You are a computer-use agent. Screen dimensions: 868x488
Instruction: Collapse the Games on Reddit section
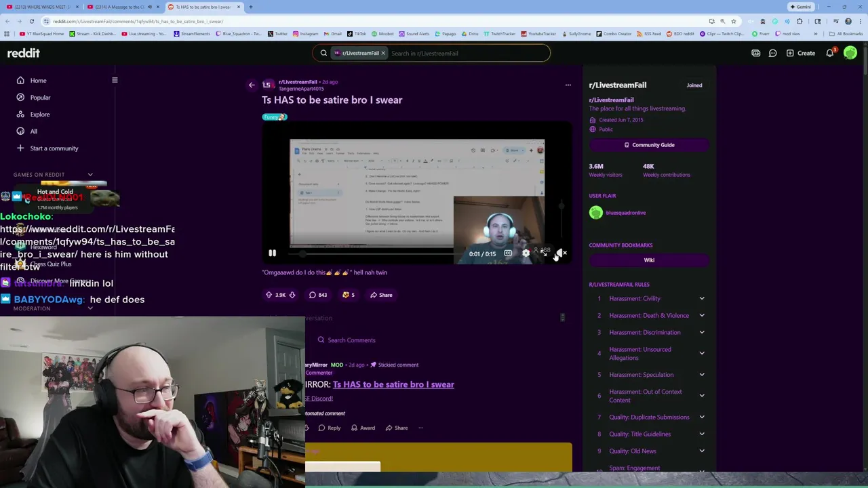(90, 175)
